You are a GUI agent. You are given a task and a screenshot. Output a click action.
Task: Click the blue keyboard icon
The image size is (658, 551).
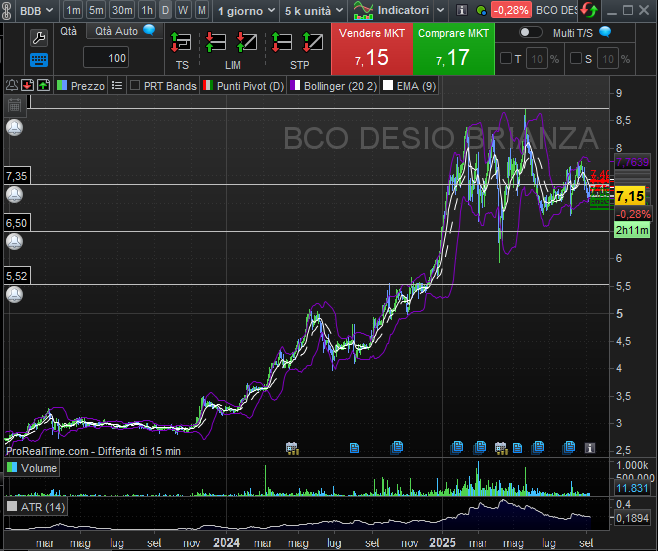point(39,59)
